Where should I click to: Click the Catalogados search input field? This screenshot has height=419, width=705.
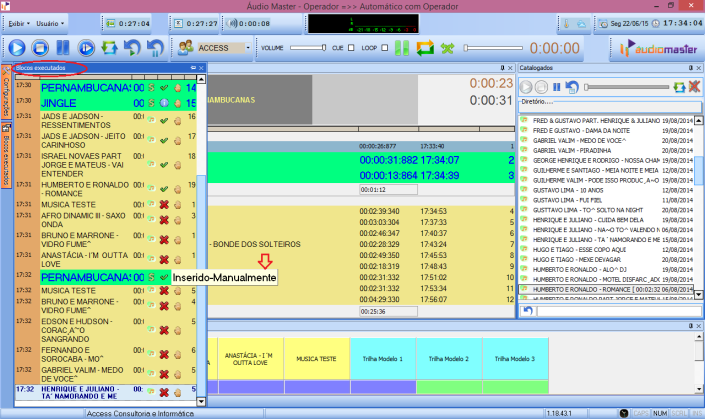[x=619, y=311]
